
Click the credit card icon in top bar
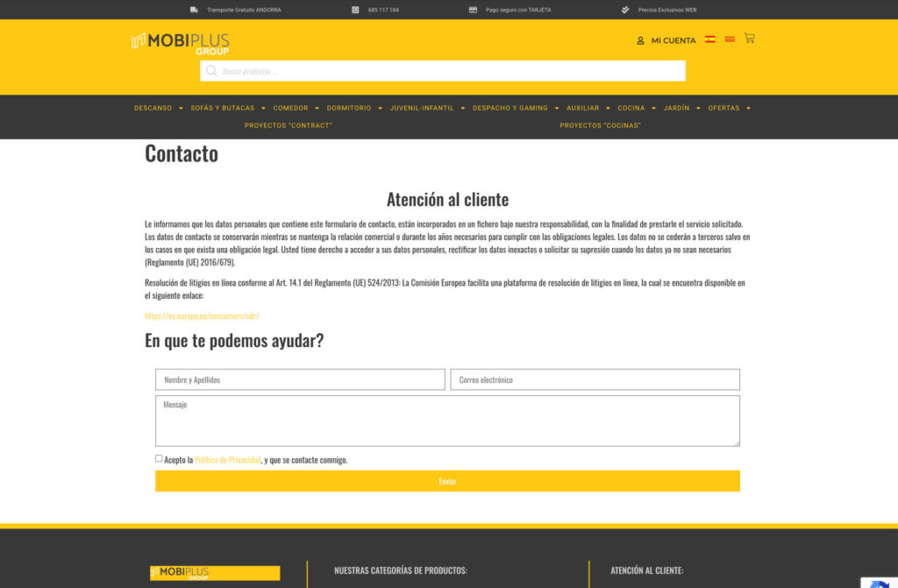coord(473,10)
